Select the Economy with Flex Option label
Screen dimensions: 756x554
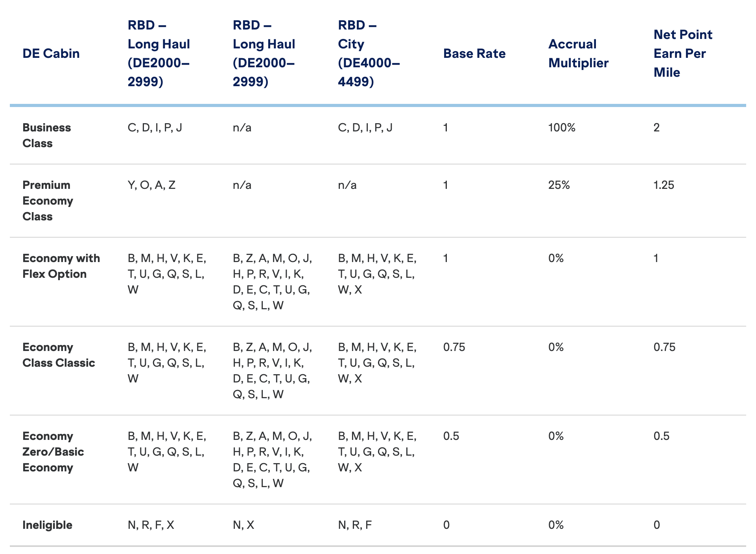coord(61,266)
